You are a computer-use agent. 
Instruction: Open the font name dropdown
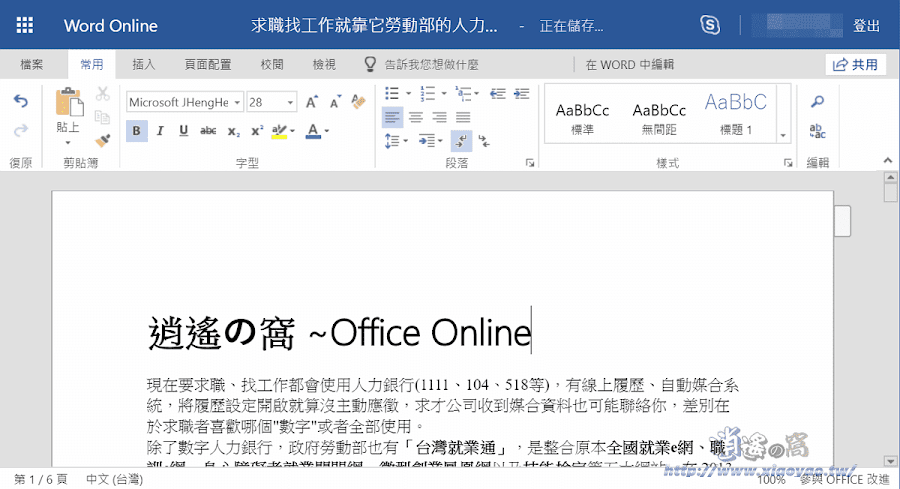click(x=237, y=102)
